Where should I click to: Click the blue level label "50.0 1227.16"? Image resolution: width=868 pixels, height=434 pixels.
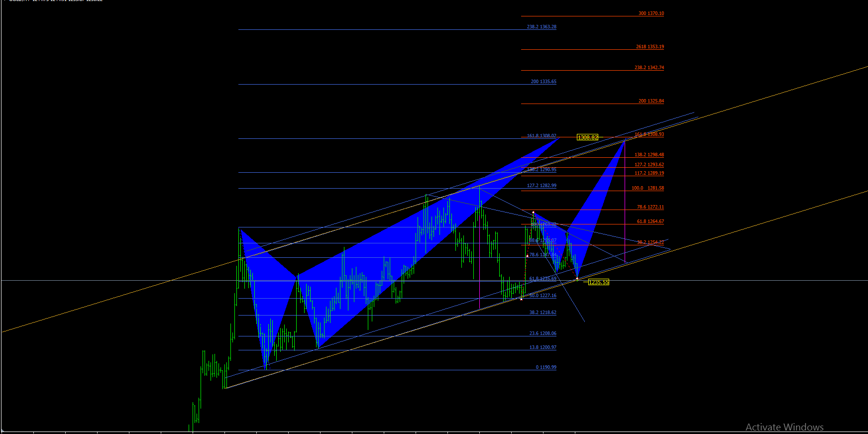(542, 296)
